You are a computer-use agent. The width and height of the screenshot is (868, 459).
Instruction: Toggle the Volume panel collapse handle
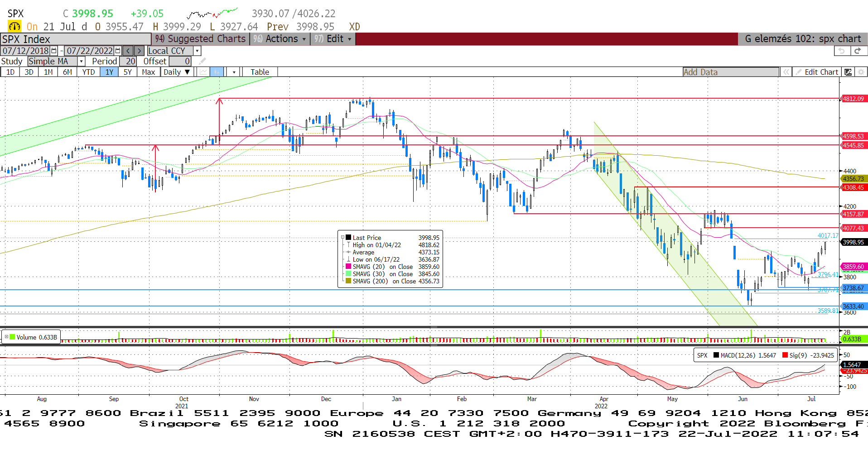point(6,337)
